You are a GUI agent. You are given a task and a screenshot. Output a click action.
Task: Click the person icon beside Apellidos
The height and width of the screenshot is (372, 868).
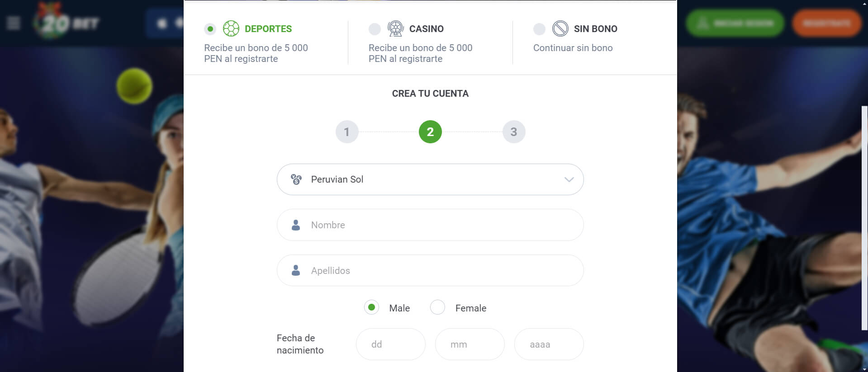tap(296, 270)
